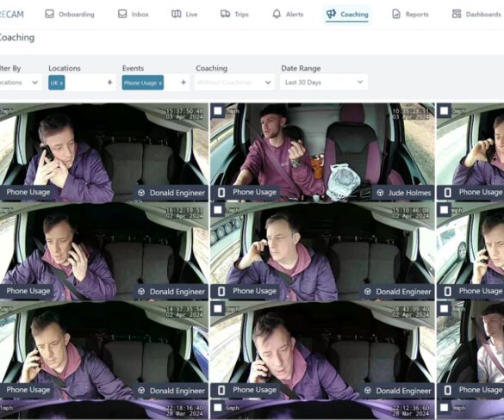Click the Reports document icon

(396, 14)
